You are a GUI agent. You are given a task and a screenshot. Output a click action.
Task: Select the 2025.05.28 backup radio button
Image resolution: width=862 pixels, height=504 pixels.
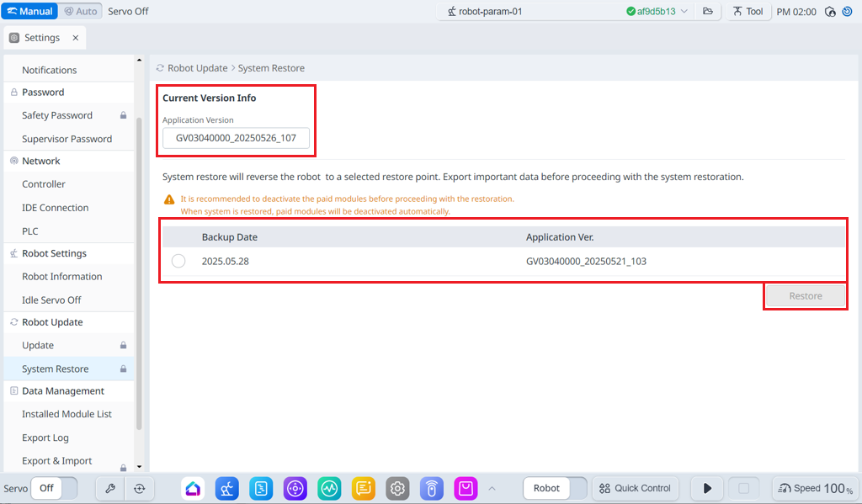click(178, 261)
